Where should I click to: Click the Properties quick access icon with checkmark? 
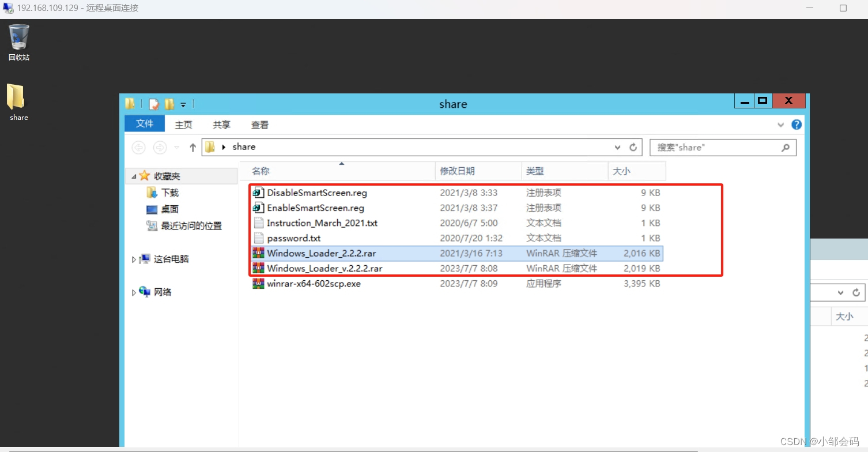[154, 104]
